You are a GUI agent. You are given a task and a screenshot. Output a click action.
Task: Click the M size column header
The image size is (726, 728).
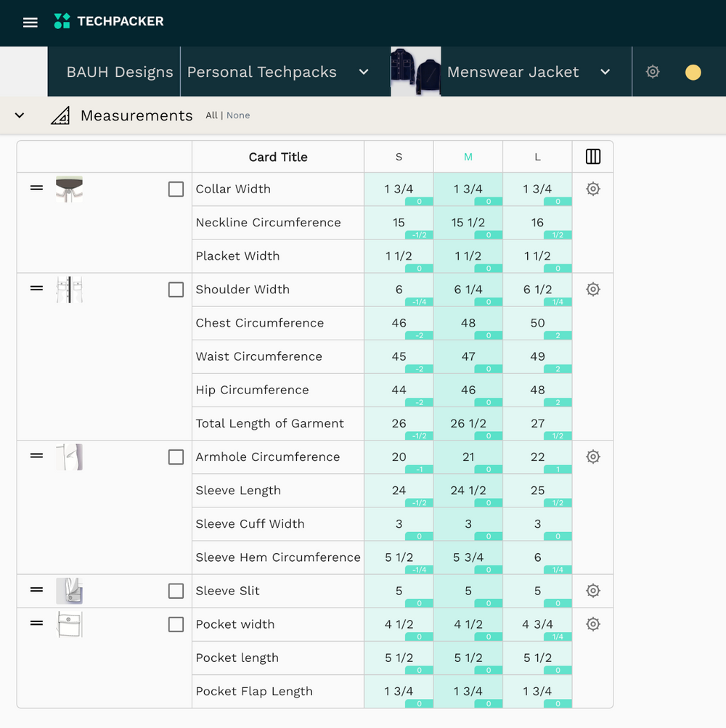[468, 156]
